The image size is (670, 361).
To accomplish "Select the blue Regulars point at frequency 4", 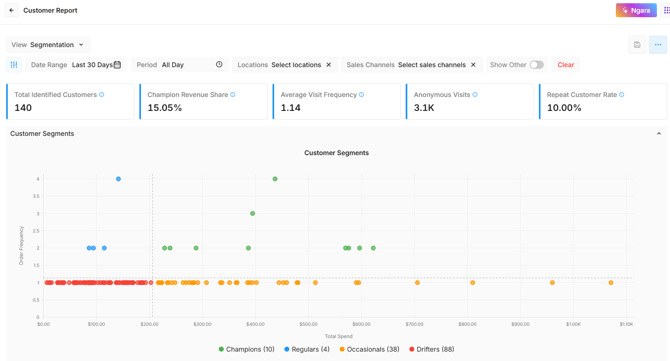I will point(118,179).
